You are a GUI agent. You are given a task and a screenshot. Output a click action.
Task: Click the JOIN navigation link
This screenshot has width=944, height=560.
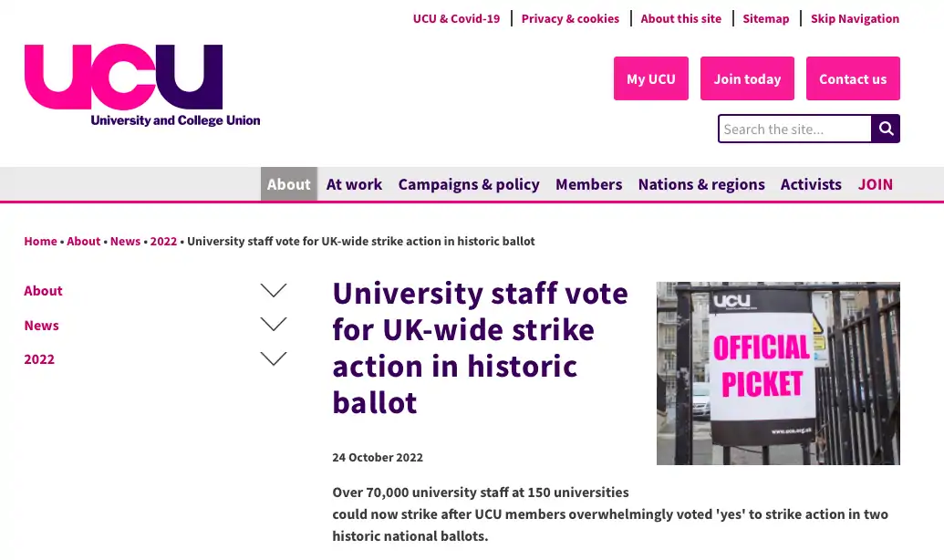coord(876,184)
